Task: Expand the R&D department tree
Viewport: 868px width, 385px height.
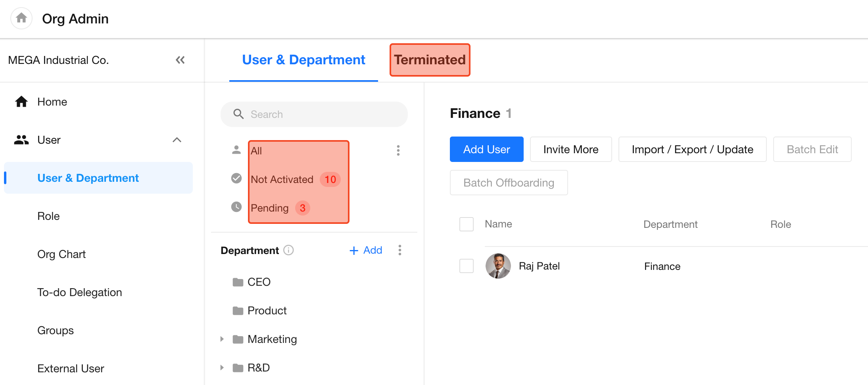Action: click(222, 368)
